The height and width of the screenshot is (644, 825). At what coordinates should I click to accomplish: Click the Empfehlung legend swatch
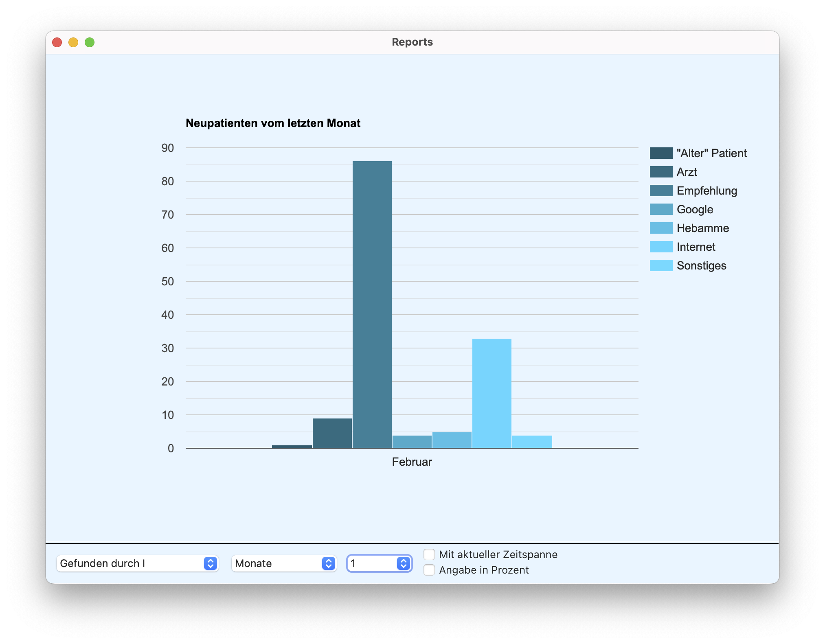point(660,191)
